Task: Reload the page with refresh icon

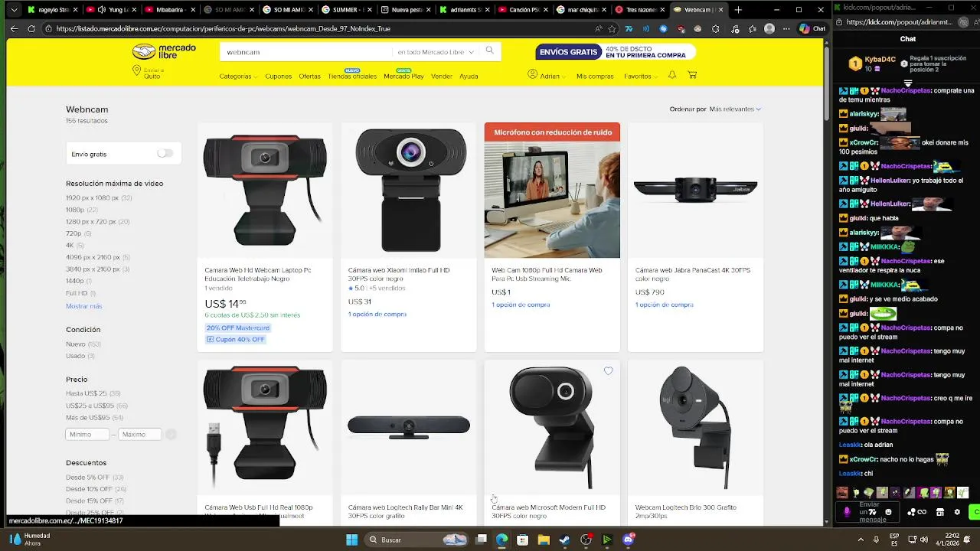Action: [x=31, y=28]
